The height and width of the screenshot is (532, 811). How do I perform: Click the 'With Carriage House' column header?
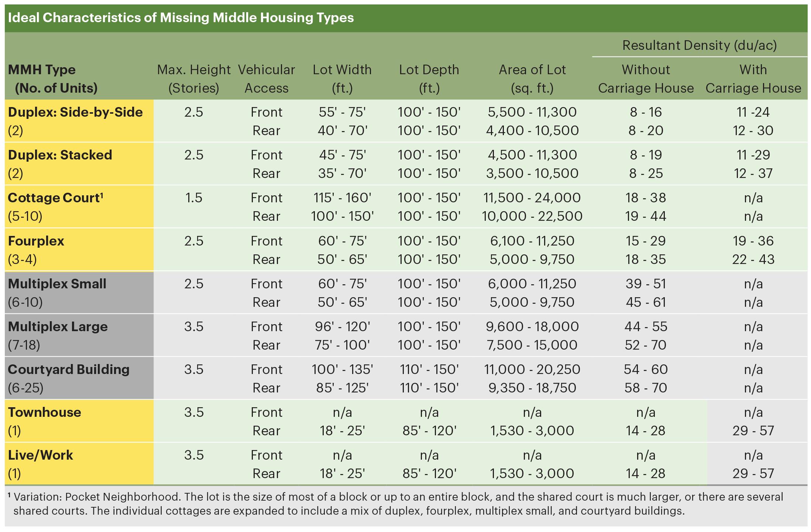click(753, 79)
